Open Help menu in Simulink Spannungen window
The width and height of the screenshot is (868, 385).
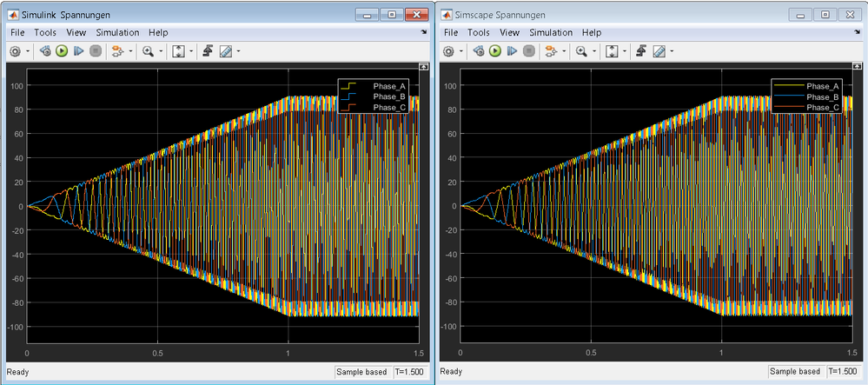pyautogui.click(x=158, y=33)
